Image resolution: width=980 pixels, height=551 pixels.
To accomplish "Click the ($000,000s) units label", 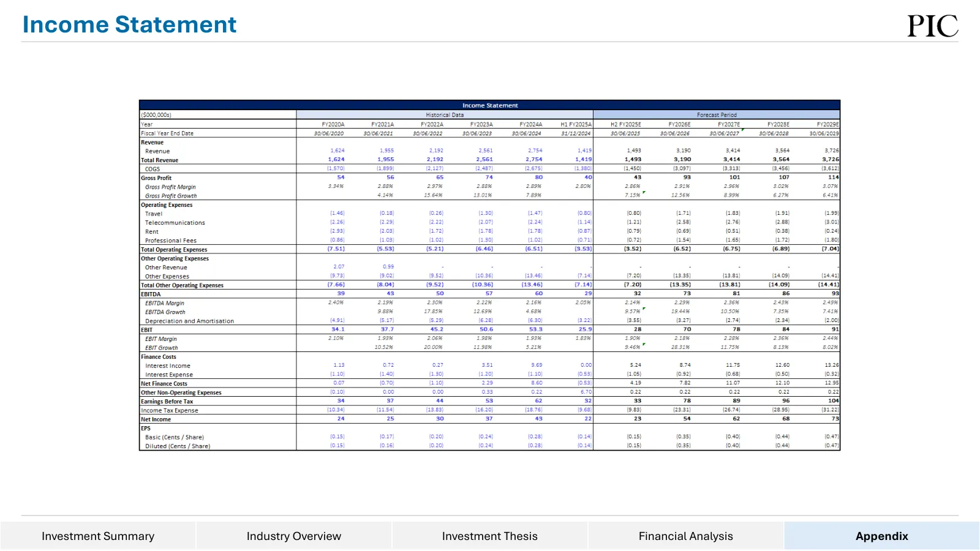I will [156, 115].
